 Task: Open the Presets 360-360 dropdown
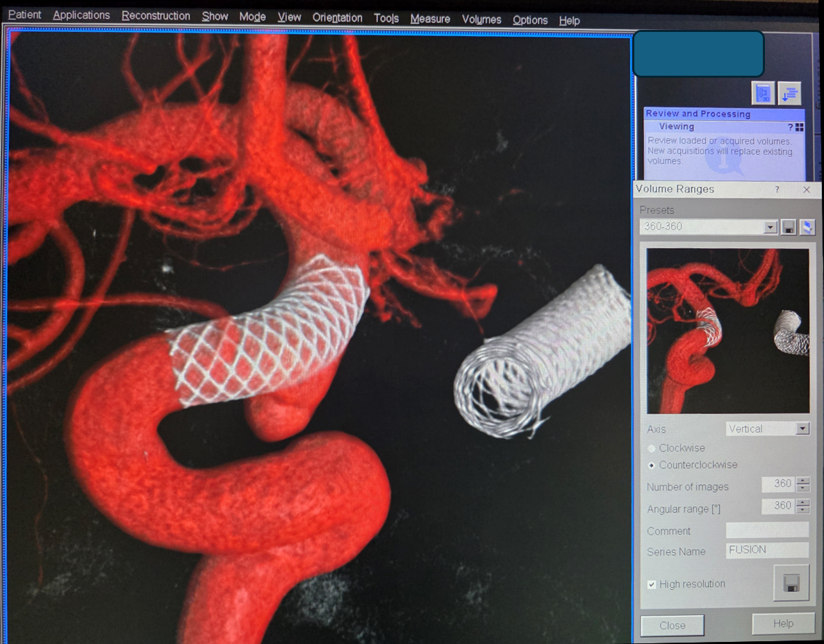pyautogui.click(x=770, y=227)
